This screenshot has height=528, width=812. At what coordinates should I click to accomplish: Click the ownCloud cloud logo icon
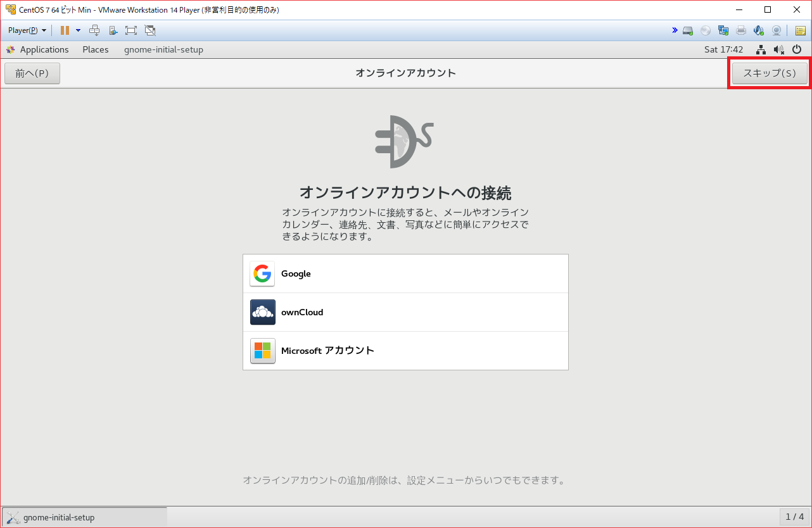click(x=262, y=312)
